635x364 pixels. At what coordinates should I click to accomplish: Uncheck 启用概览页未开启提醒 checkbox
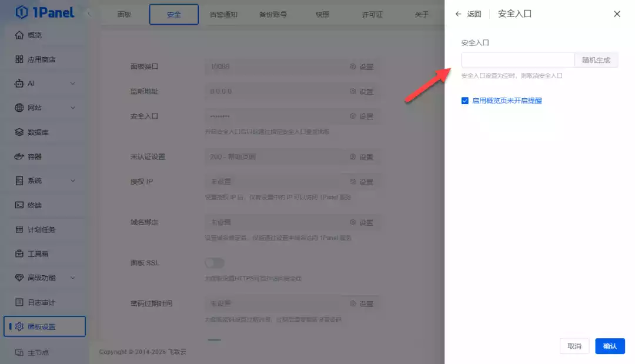tap(464, 101)
